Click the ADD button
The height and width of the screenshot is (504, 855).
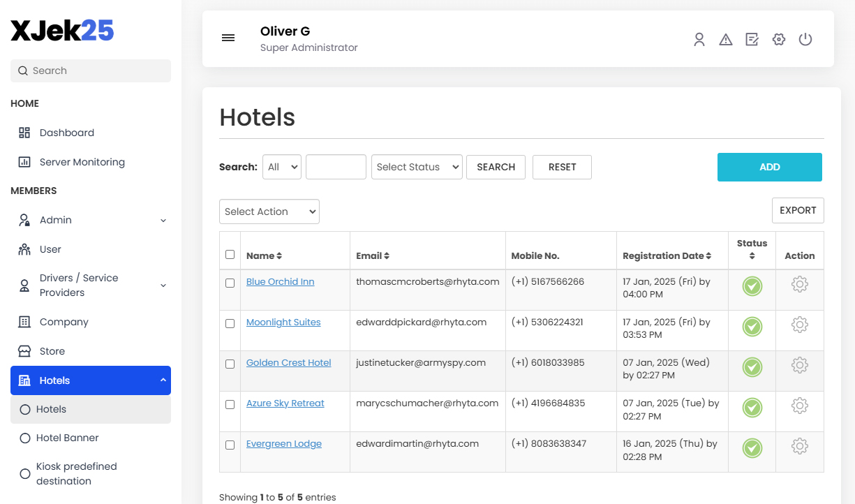click(769, 167)
